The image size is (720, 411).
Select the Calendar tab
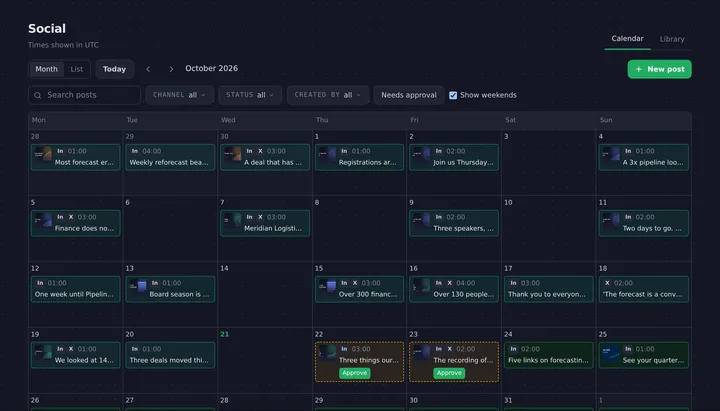(x=627, y=39)
